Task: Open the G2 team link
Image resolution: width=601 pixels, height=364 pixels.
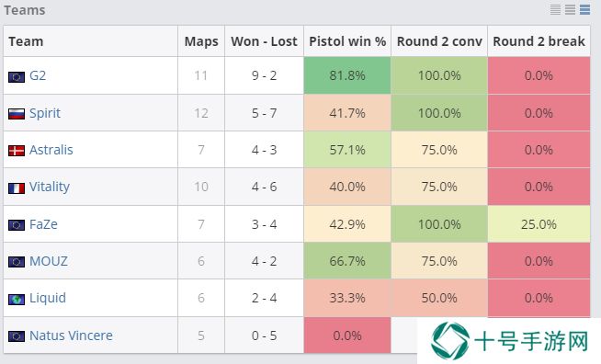Action: click(x=38, y=75)
